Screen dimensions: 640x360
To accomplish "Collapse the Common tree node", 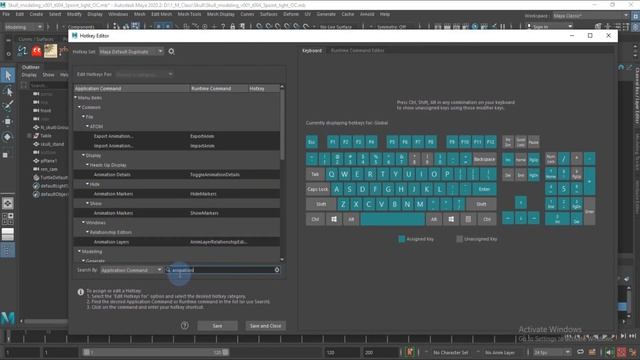I will coord(80,107).
